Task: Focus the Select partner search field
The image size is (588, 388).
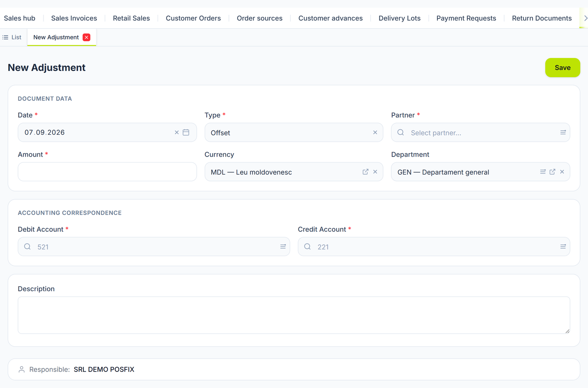Action: click(480, 132)
